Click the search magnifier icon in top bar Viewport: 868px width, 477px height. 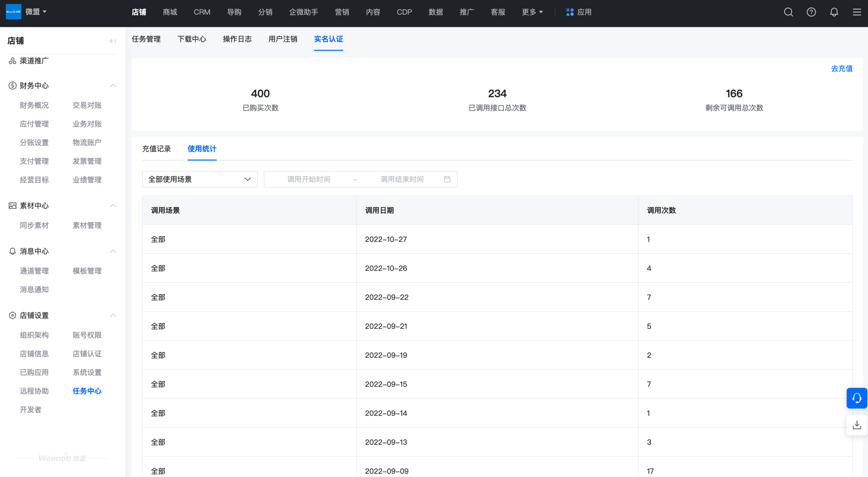click(788, 12)
